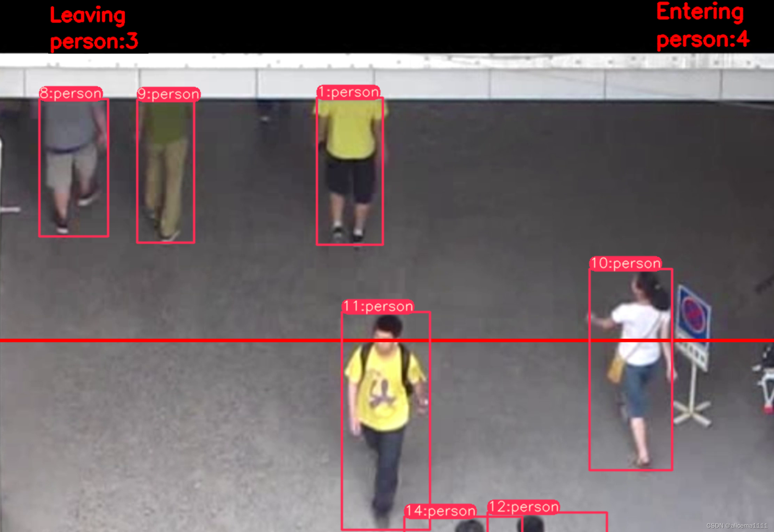
Task: Select the '8:person' label
Action: tap(71, 93)
